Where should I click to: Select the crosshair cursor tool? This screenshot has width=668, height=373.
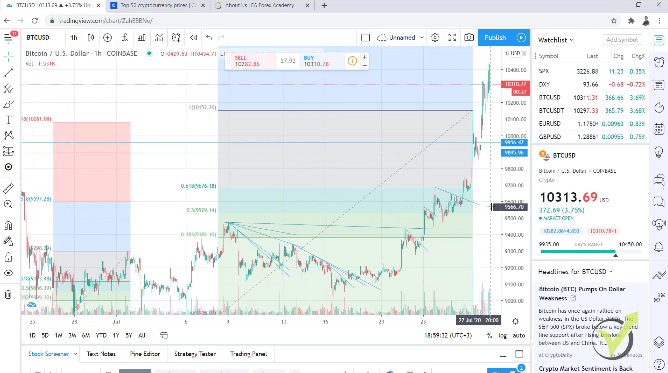pyautogui.click(x=8, y=56)
